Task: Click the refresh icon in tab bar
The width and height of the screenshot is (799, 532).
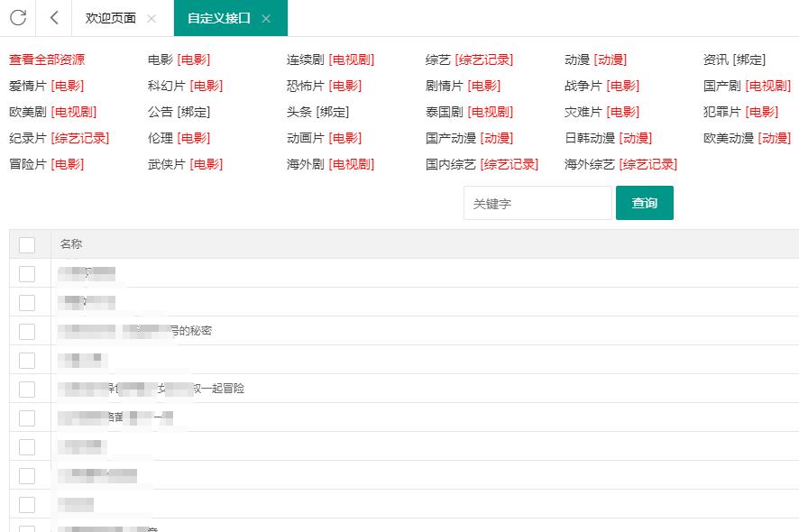Action: [18, 18]
